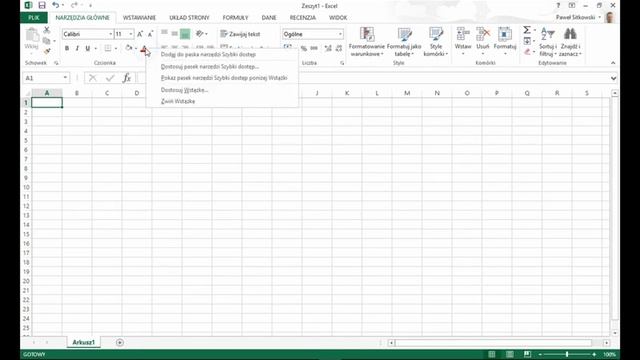Switch to the WIDOK tab
Image resolution: width=640 pixels, height=360 pixels.
pos(338,18)
